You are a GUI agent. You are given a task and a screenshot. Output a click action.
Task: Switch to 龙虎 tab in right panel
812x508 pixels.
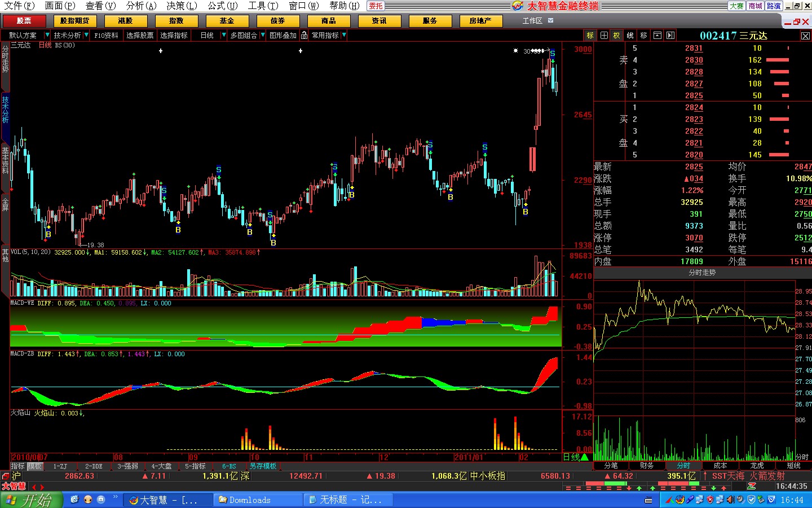click(x=757, y=466)
